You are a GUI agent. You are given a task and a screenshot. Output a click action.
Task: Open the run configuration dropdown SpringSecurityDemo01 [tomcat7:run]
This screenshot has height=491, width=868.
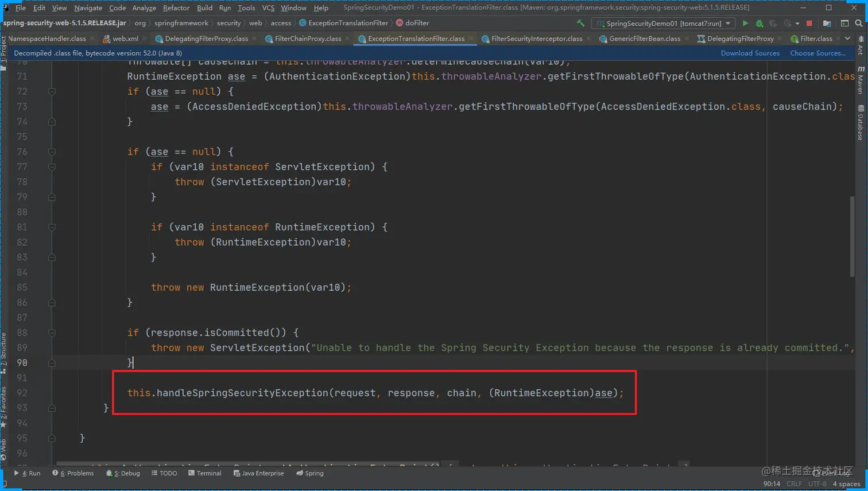click(x=663, y=24)
